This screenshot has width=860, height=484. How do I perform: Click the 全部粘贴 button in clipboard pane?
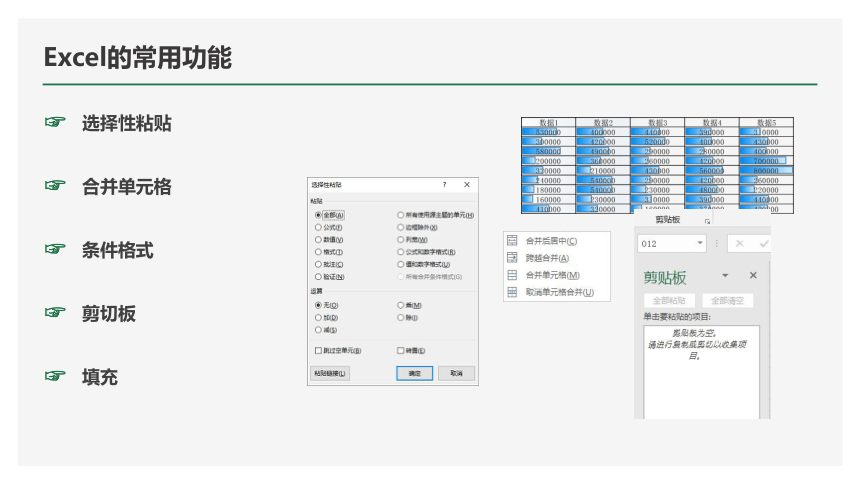(x=669, y=301)
